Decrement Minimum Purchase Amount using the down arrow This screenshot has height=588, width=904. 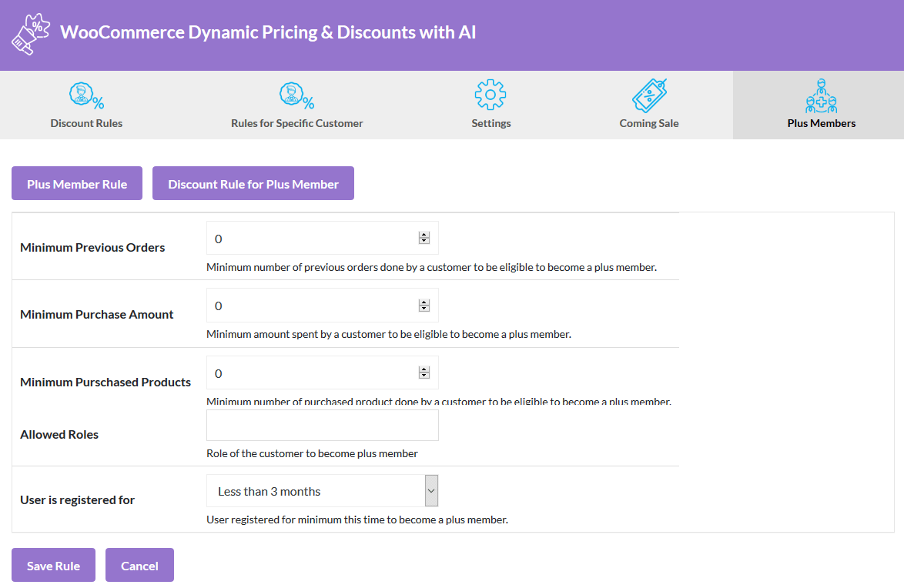pyautogui.click(x=424, y=309)
